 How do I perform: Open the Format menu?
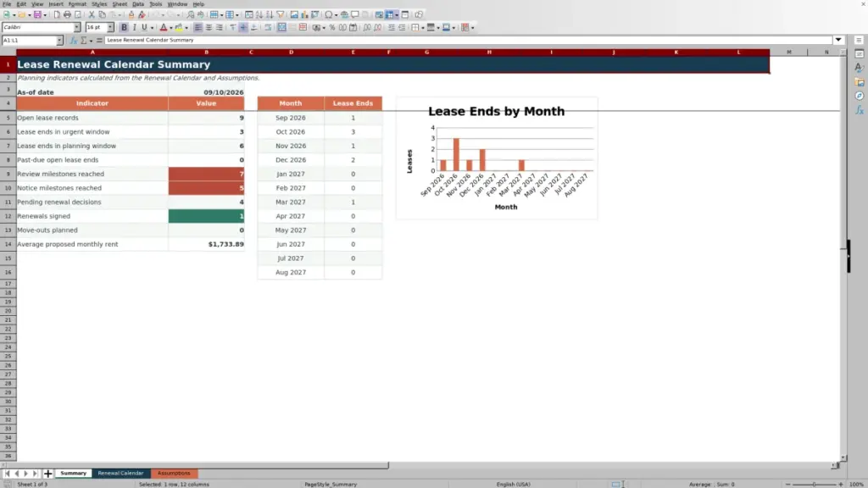[x=77, y=4]
